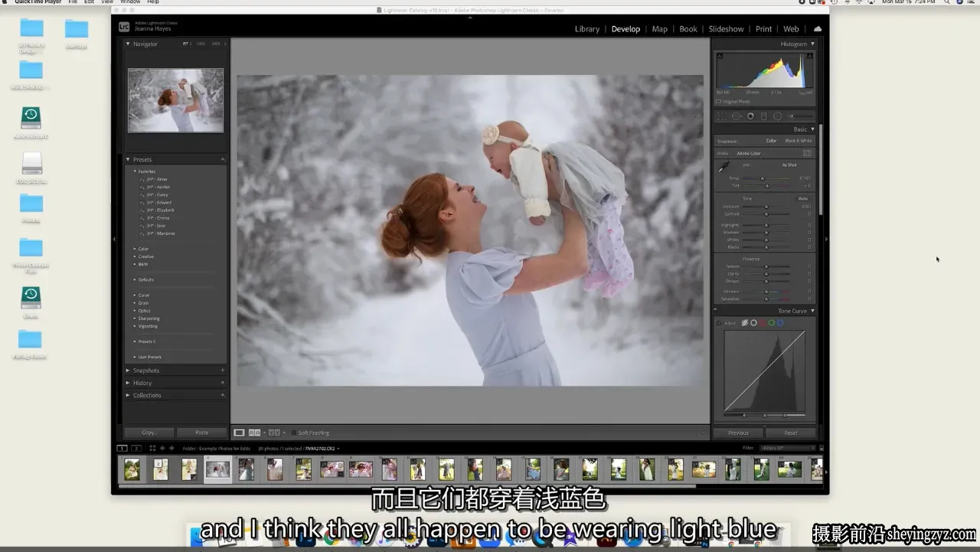980x552 pixels.
Task: Select the blue channel curve icon
Action: (780, 323)
